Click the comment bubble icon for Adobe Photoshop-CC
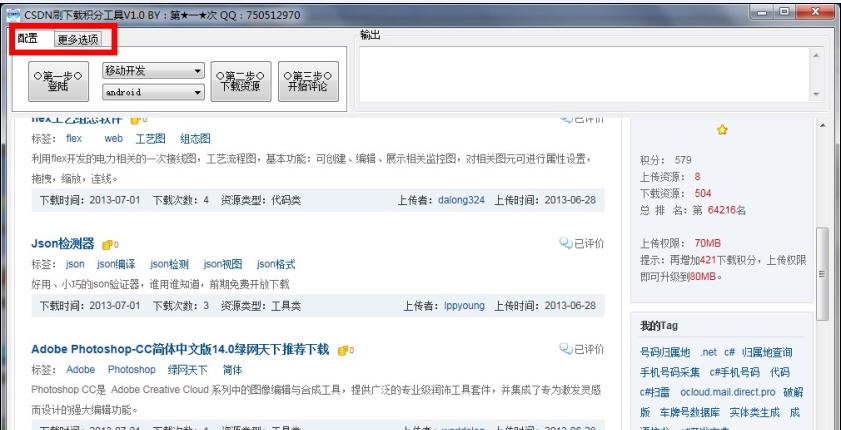This screenshot has height=430, width=841. point(565,349)
